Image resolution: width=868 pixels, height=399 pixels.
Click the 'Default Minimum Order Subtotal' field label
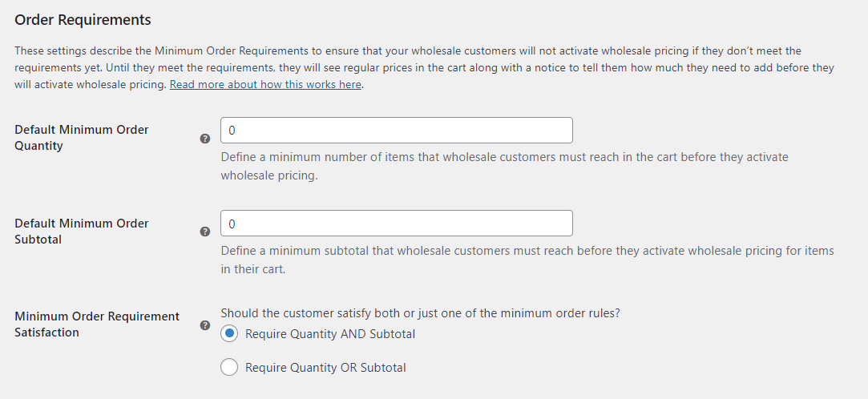click(81, 231)
